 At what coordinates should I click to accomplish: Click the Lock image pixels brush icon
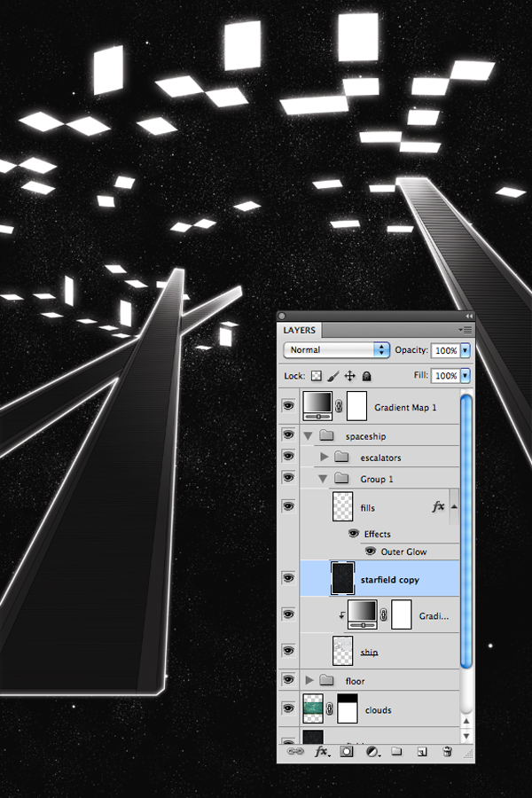point(333,376)
